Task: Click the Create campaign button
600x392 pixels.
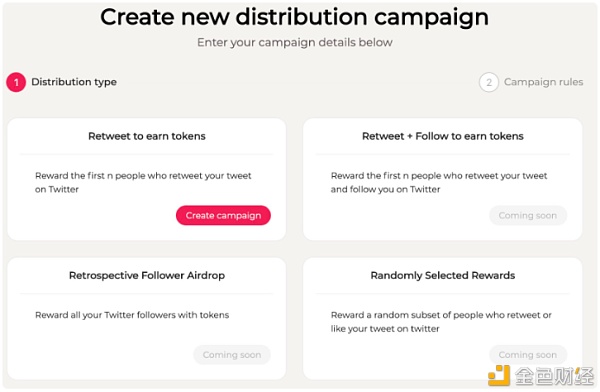Action: 223,215
